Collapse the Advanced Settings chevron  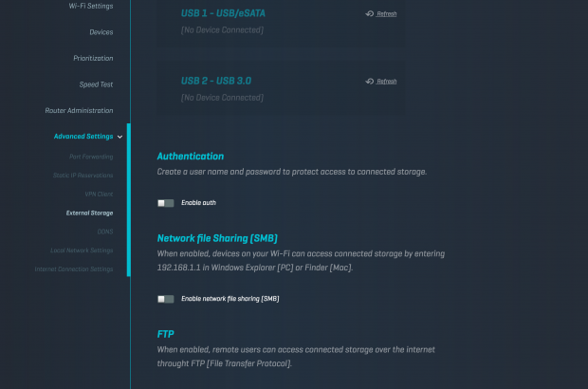[x=119, y=137]
